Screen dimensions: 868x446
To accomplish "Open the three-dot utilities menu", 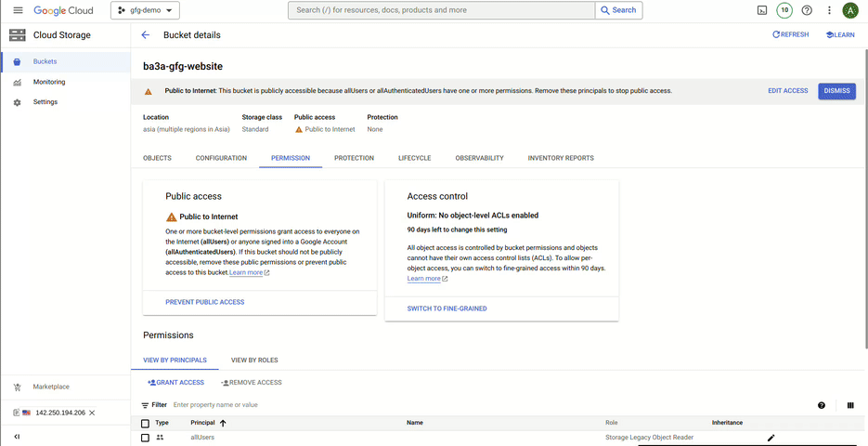I will click(x=829, y=10).
